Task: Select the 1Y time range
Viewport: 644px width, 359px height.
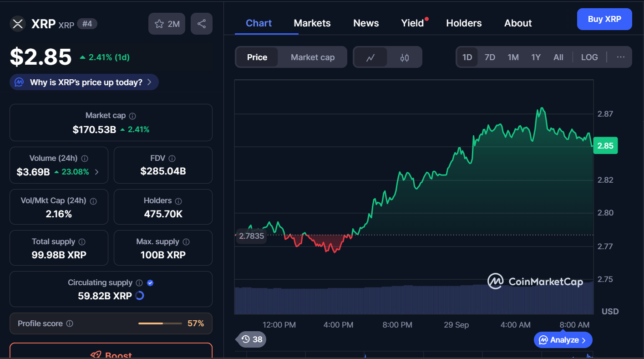Action: [536, 57]
